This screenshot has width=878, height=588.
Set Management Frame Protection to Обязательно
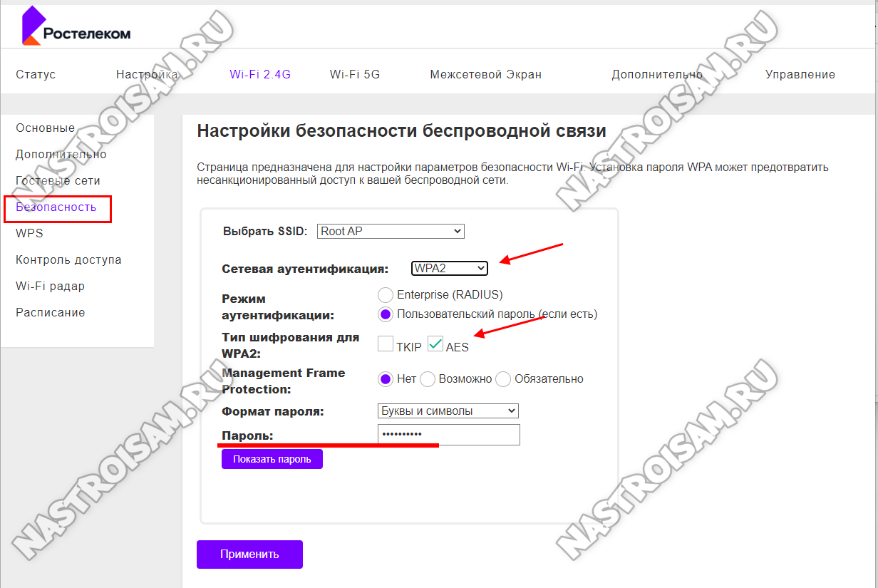(x=503, y=379)
